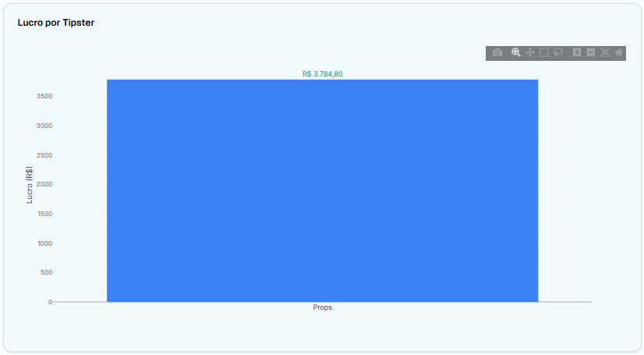
Task: Autoscale the chart axes
Action: pyautogui.click(x=605, y=52)
